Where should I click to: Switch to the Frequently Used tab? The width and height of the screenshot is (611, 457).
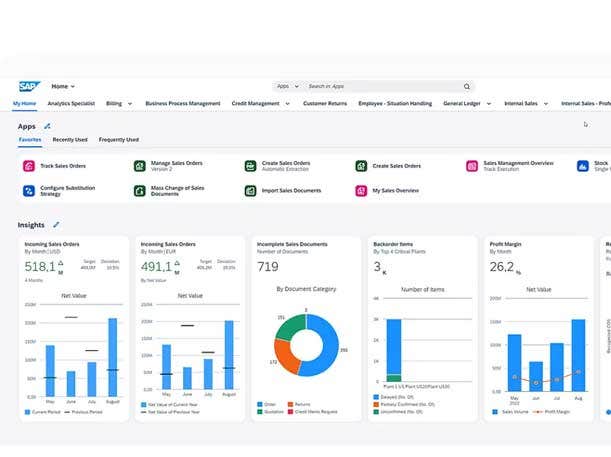[x=119, y=140]
